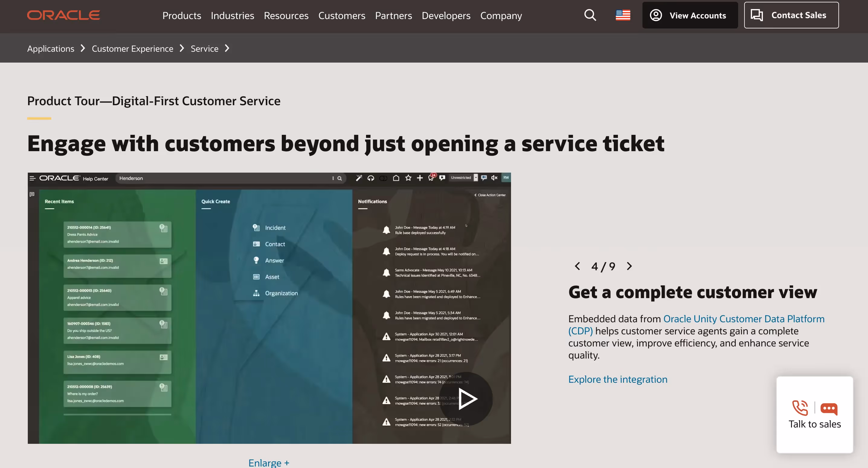Viewport: 868px width, 468px height.
Task: Go to Applications breadcrumb
Action: 50,49
